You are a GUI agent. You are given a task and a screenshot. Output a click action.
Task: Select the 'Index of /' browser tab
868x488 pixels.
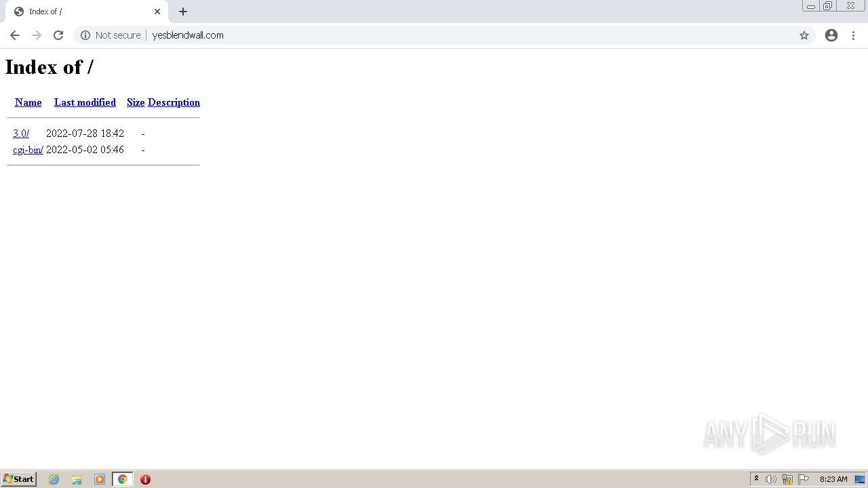(x=86, y=12)
